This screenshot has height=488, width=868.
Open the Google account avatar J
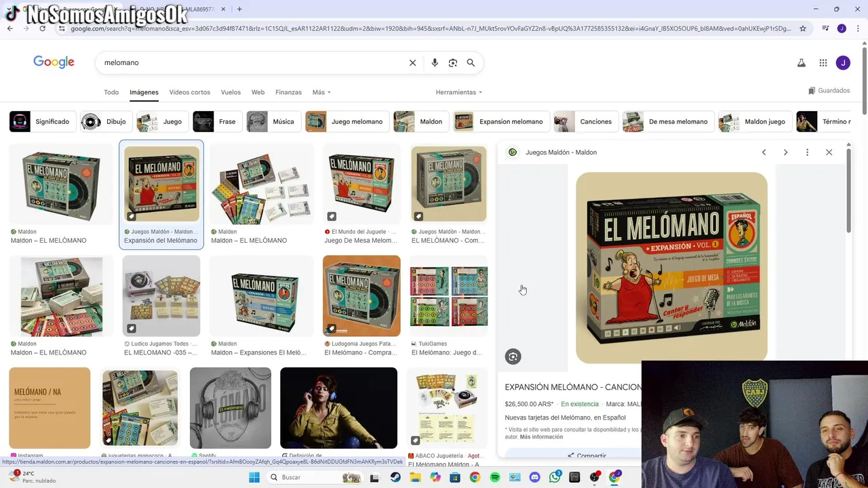pyautogui.click(x=843, y=63)
